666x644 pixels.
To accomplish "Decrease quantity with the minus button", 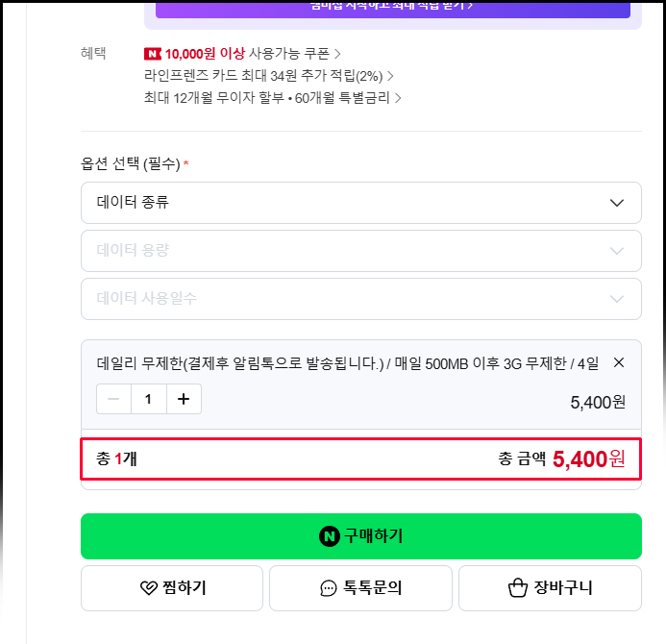I will coord(113,399).
